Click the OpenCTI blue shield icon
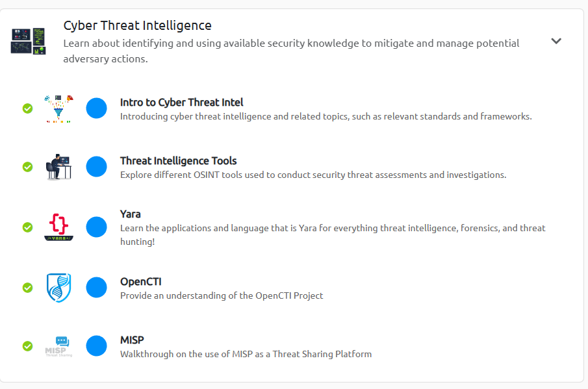 click(58, 288)
